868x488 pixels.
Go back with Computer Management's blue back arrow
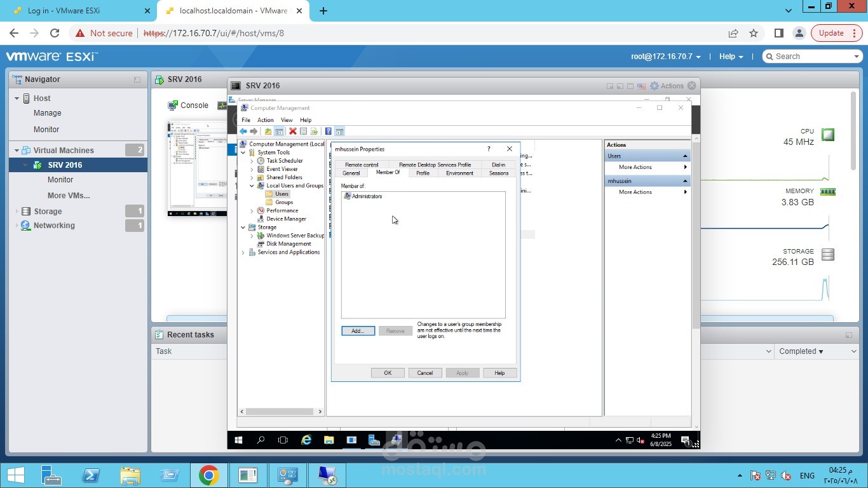(243, 132)
